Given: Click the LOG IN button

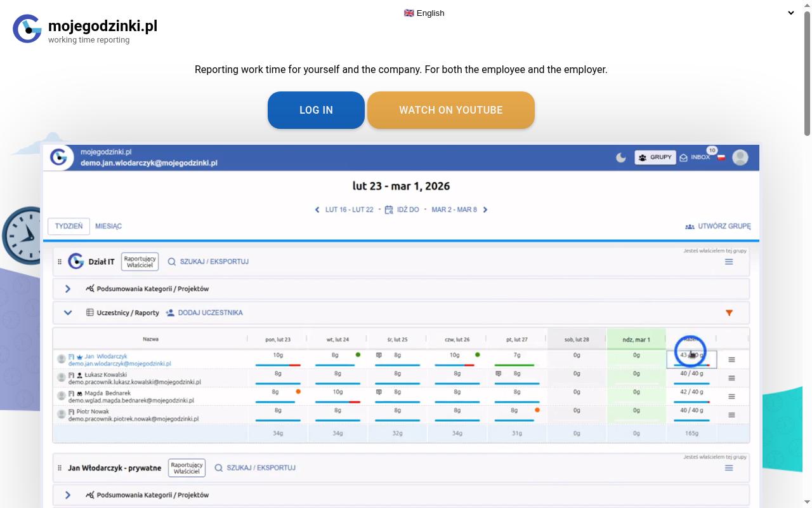Looking at the screenshot, I should (316, 110).
